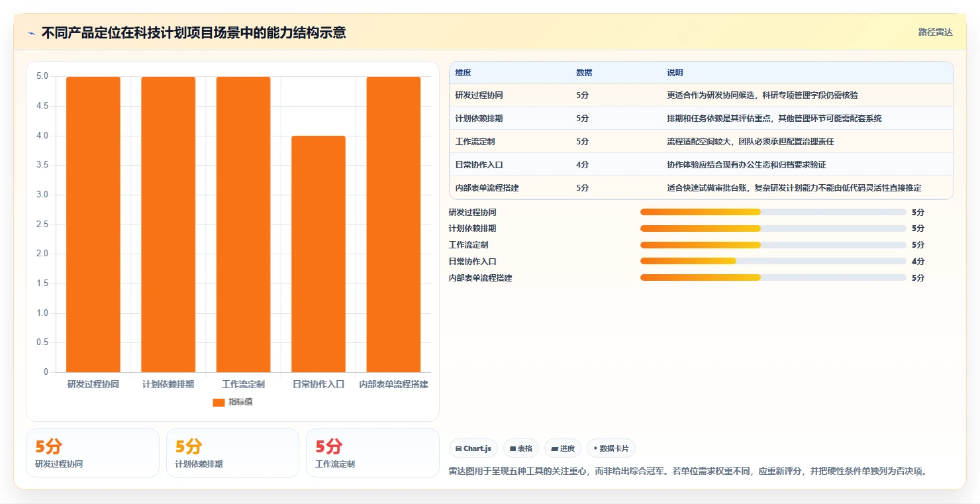980x504 pixels.
Task: Select the 数据卡片 tag chip
Action: click(611, 448)
